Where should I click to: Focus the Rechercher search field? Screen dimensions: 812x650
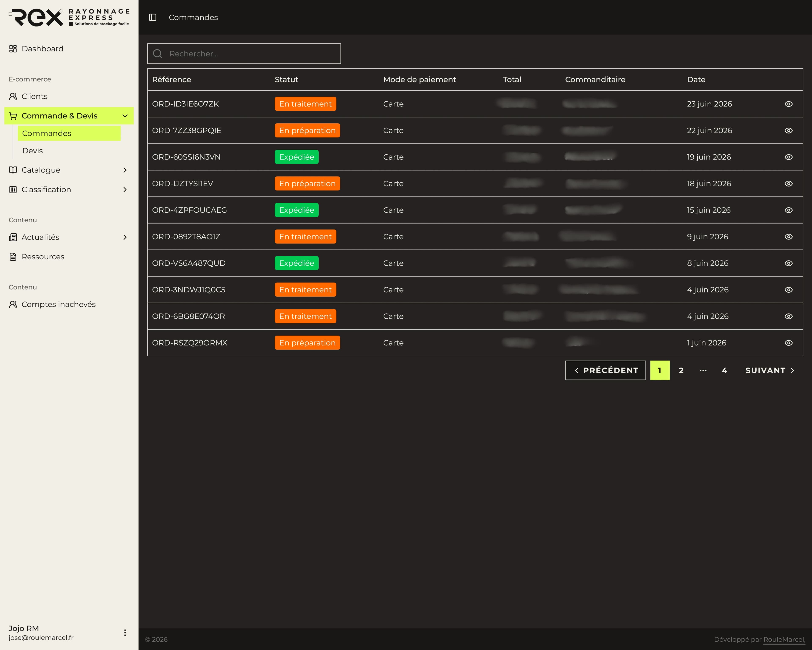pyautogui.click(x=244, y=54)
